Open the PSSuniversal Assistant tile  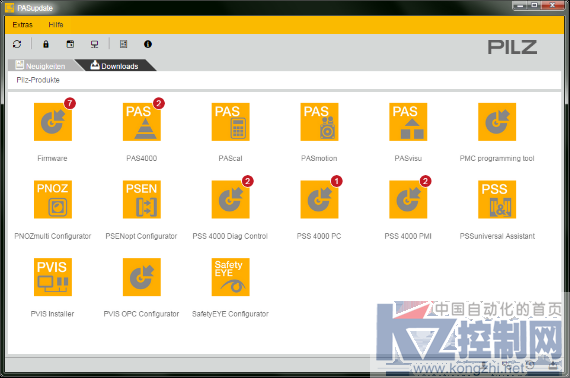[497, 199]
